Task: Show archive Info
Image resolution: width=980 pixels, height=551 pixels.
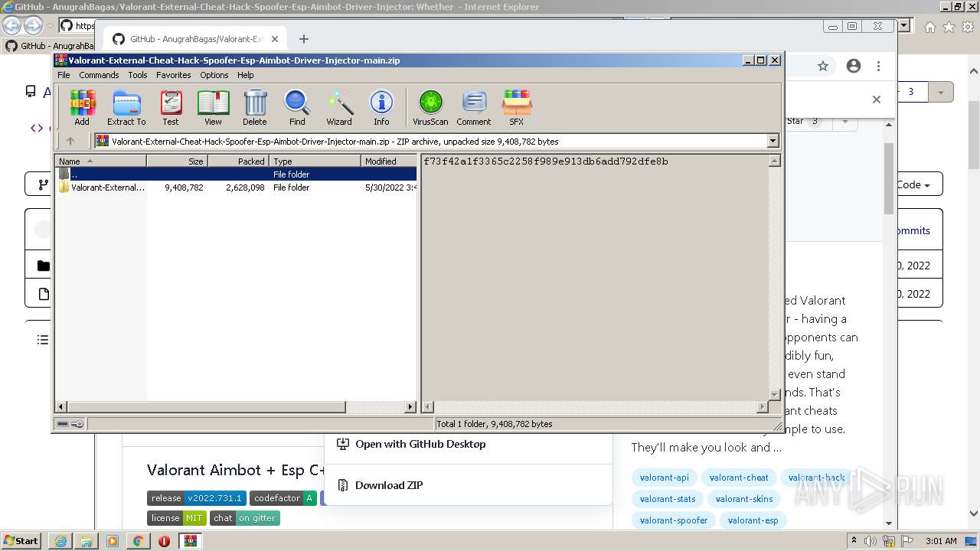Action: click(x=381, y=107)
